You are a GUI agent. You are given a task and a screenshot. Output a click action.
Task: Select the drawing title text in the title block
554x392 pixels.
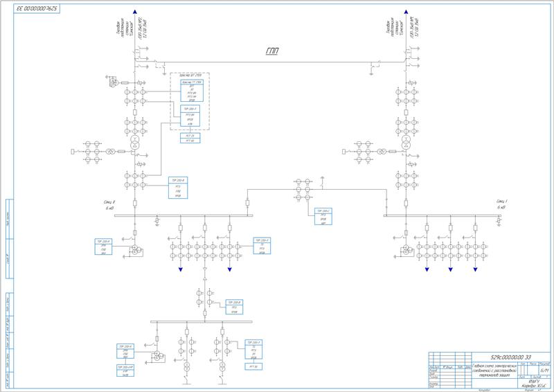click(494, 371)
